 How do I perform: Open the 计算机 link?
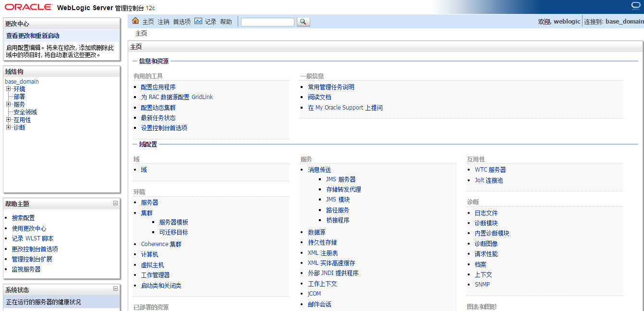click(x=149, y=254)
